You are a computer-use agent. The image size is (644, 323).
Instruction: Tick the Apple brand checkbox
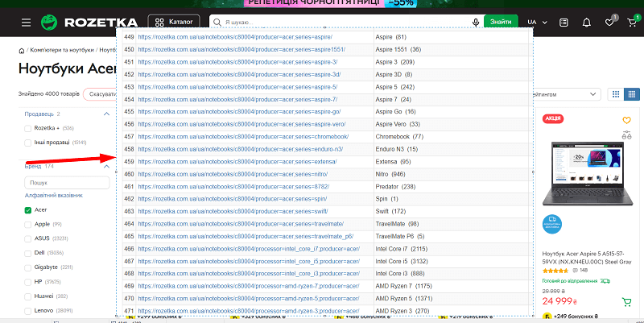(28, 225)
